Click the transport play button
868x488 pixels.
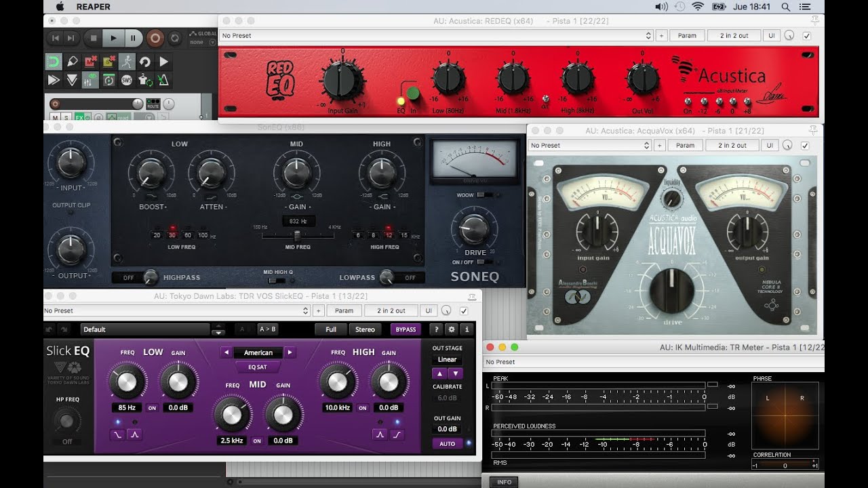tap(113, 39)
